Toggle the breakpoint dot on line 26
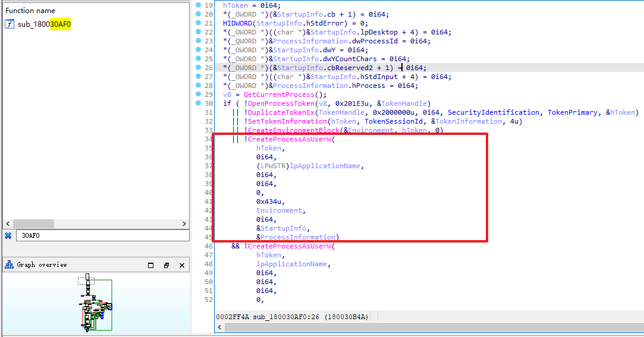The height and width of the screenshot is (337, 644). [x=199, y=67]
